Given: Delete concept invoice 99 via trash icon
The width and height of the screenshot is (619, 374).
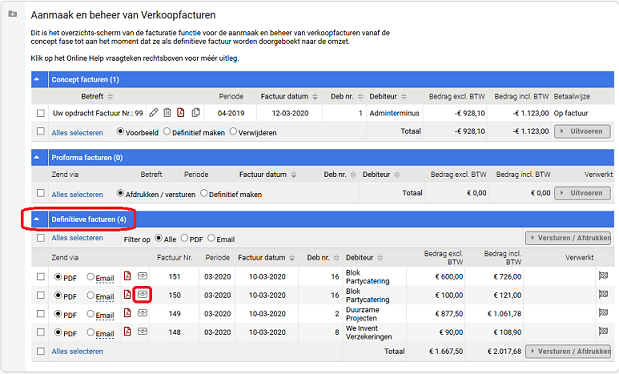Looking at the screenshot, I should [x=167, y=113].
